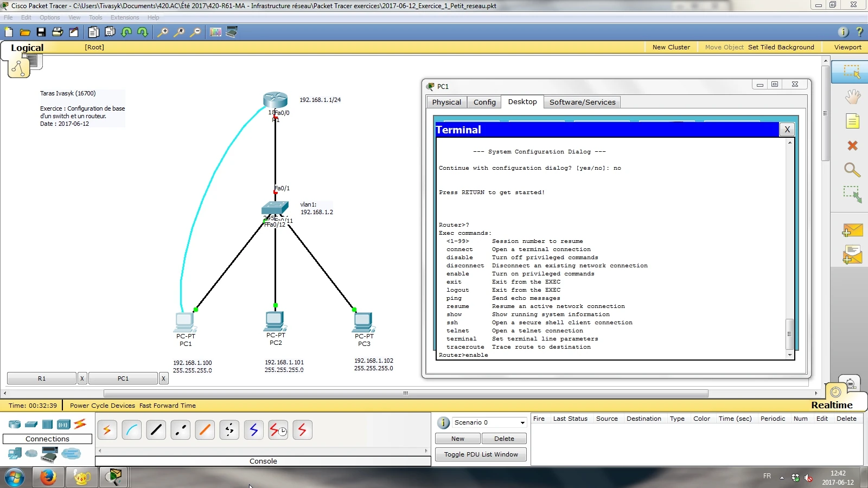
Task: Select Connections lightning category
Action: (80, 423)
